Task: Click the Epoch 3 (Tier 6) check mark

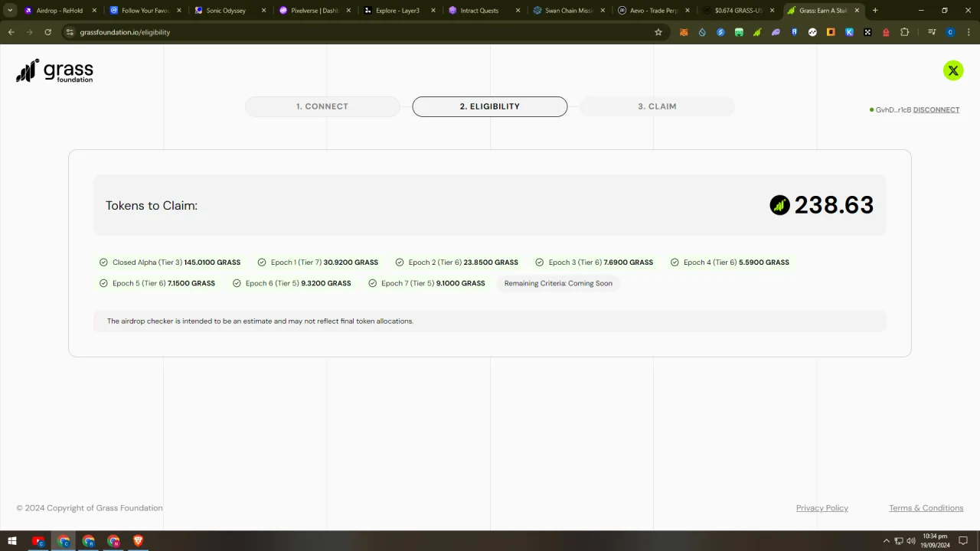Action: tap(540, 262)
